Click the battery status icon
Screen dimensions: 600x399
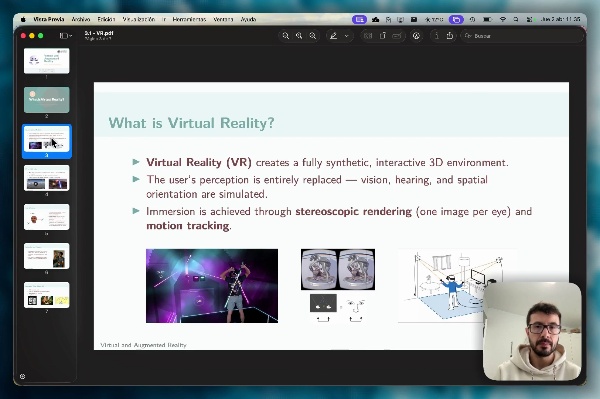(487, 19)
